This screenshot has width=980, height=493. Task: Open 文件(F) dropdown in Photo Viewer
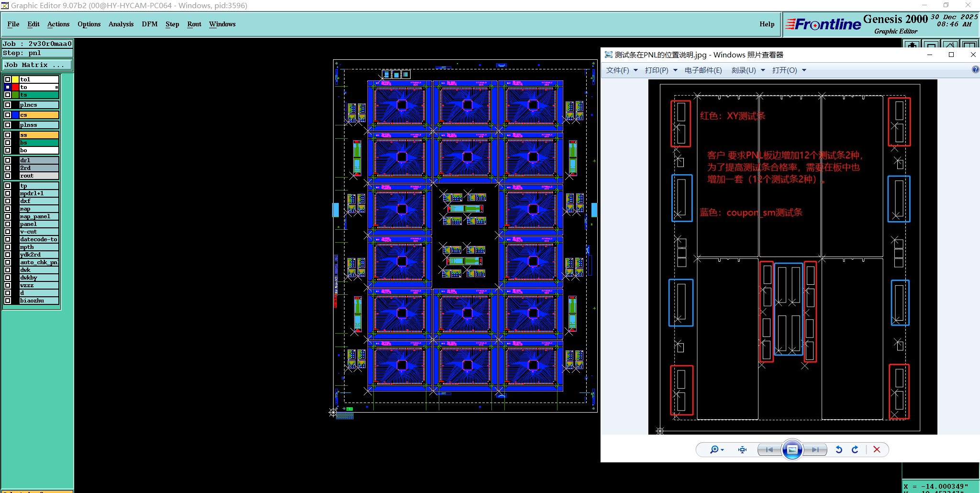tap(622, 70)
